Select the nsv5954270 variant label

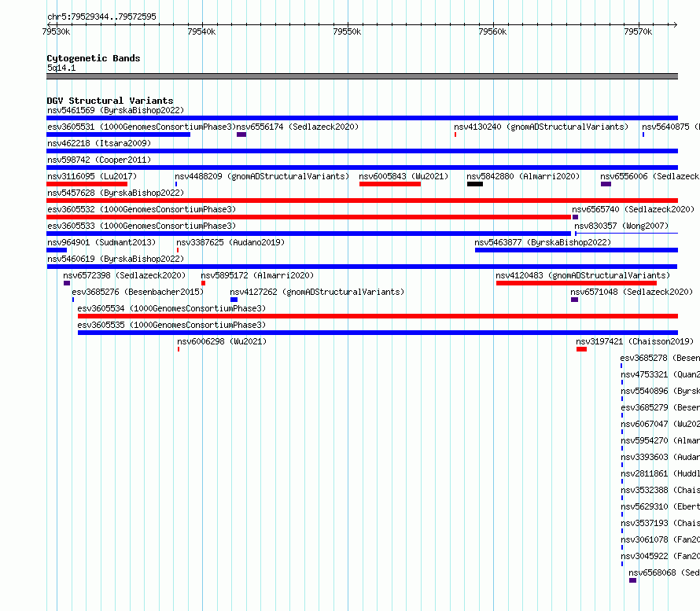(660, 440)
